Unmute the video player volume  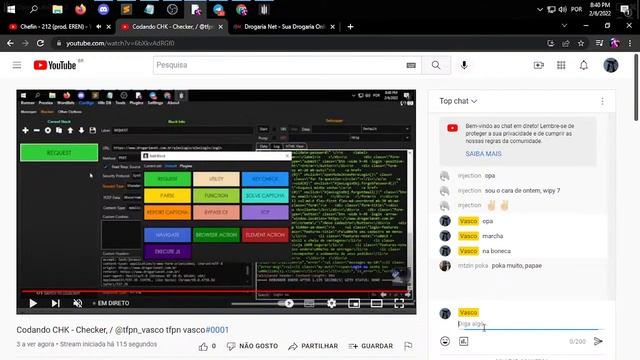pyautogui.click(x=78, y=303)
